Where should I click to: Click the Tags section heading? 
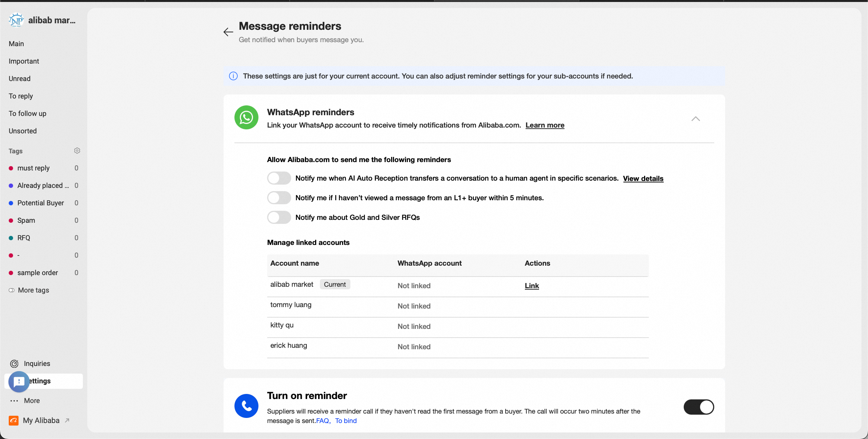click(x=16, y=151)
